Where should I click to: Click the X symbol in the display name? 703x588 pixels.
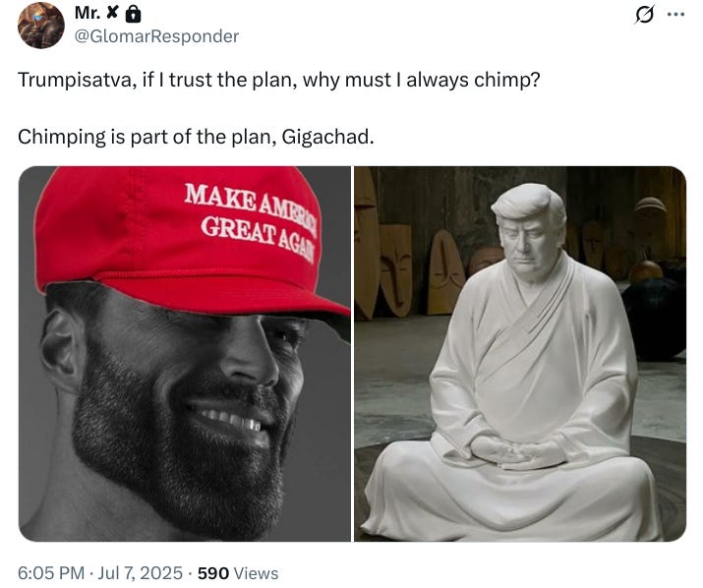pyautogui.click(x=112, y=14)
